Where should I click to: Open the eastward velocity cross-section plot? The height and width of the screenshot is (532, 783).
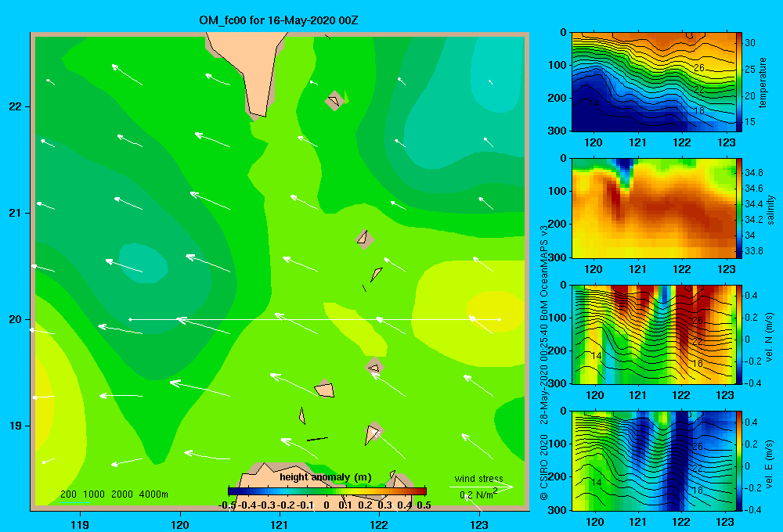(x=654, y=461)
